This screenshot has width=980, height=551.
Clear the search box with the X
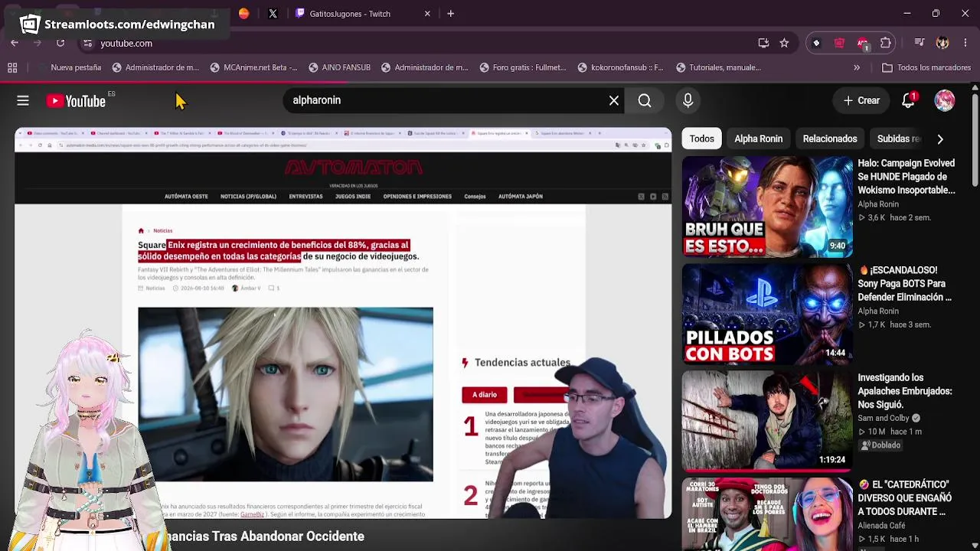tap(614, 100)
